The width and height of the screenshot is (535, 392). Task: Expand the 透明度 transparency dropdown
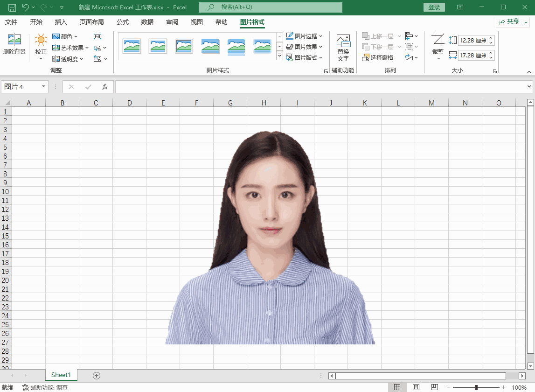pyautogui.click(x=82, y=59)
